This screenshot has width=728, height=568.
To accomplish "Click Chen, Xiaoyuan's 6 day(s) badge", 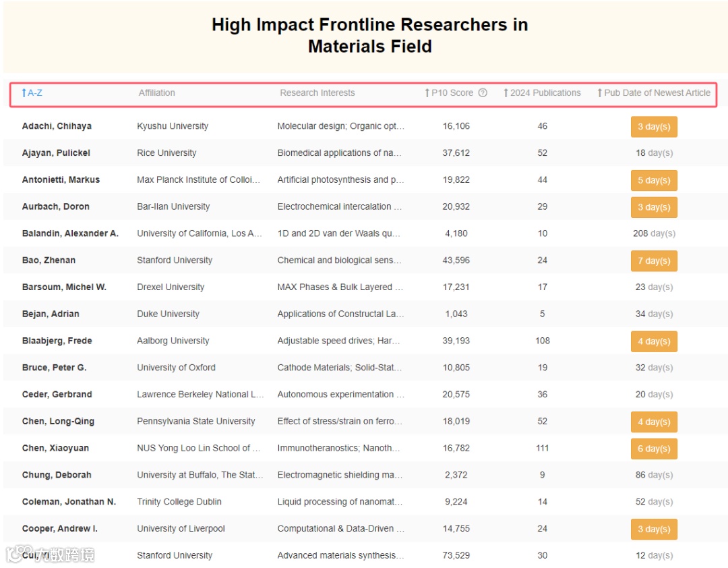I will pos(654,449).
